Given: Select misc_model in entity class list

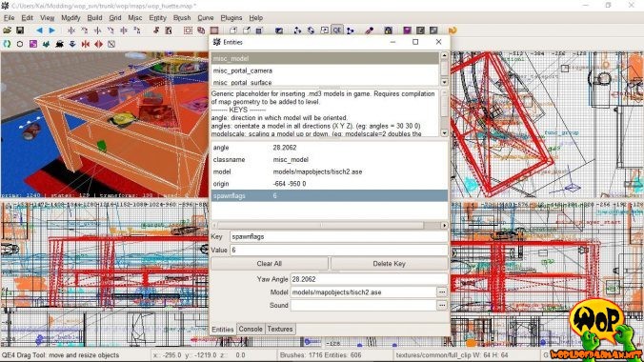Looking at the screenshot, I should click(x=325, y=59).
